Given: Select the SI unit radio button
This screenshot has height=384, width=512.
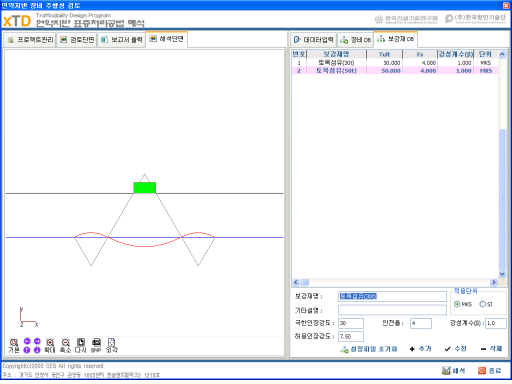Looking at the screenshot, I should click(482, 304).
